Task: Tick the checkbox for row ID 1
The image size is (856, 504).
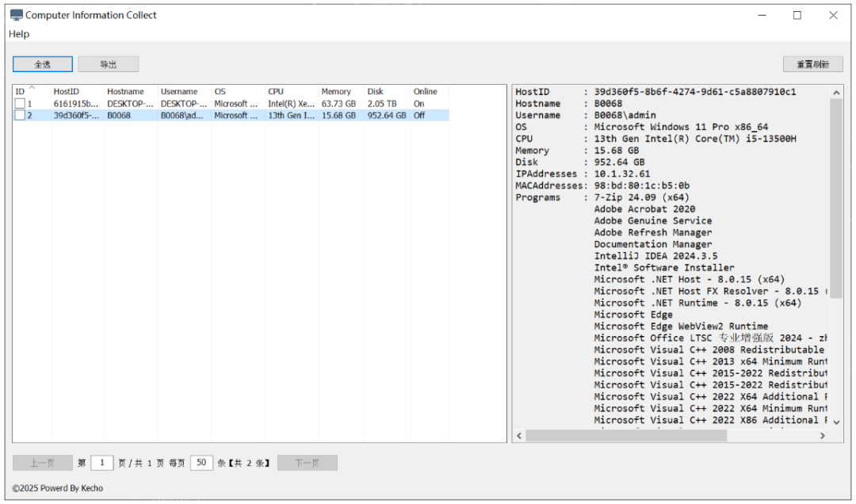Action: click(20, 103)
